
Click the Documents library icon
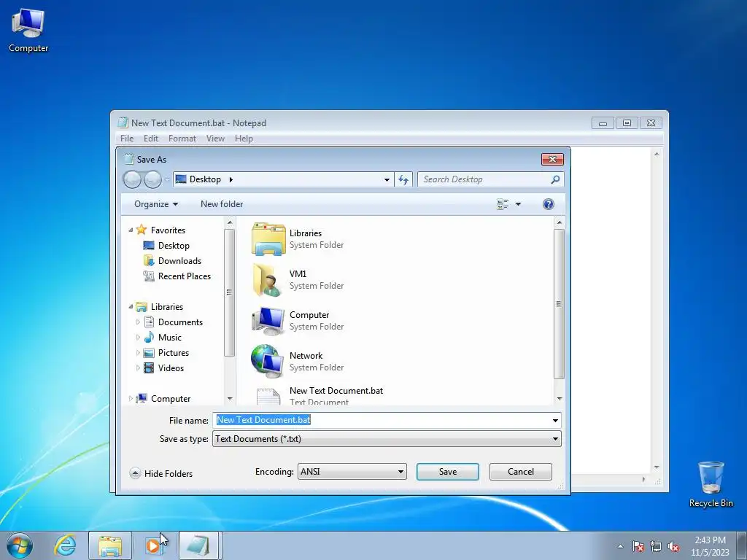tap(149, 322)
